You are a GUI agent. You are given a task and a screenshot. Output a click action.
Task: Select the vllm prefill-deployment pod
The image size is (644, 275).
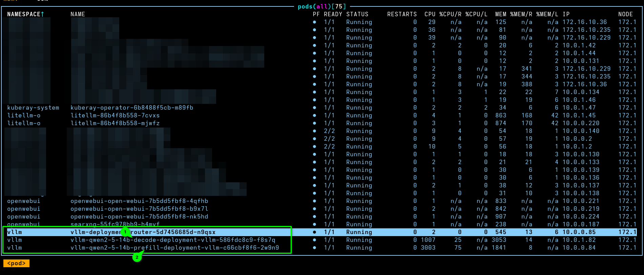pyautogui.click(x=322, y=248)
